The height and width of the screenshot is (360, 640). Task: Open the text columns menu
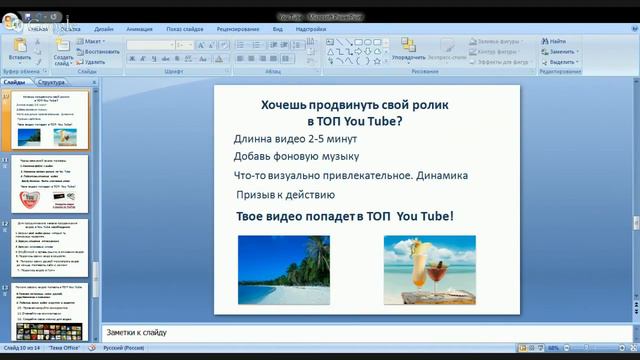[287, 59]
